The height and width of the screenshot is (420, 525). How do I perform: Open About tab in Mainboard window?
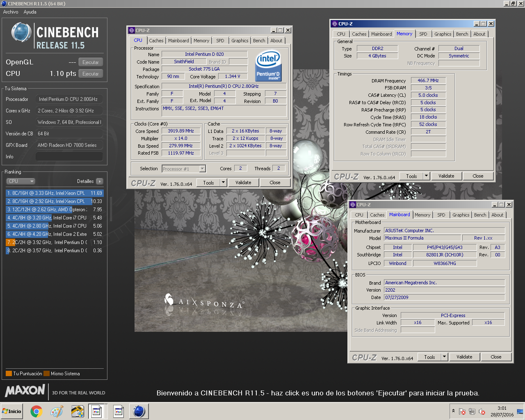coord(497,215)
